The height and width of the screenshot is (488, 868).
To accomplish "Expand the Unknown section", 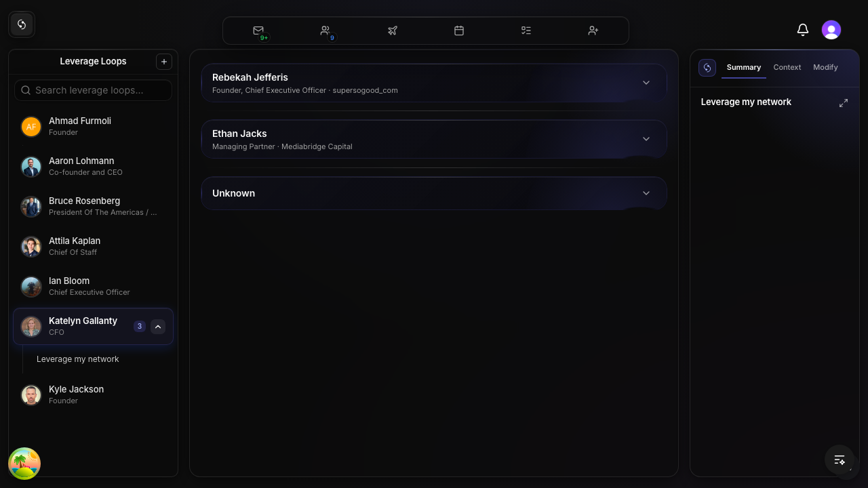I will 646,192.
